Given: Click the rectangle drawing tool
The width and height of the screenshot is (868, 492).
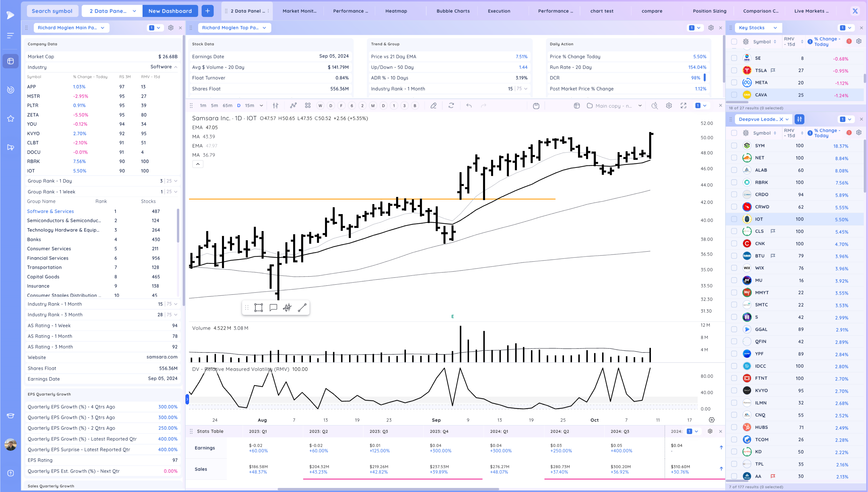Looking at the screenshot, I should point(259,307).
